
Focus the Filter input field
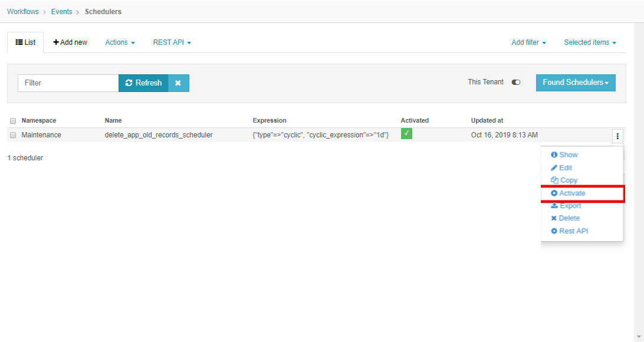coord(68,83)
